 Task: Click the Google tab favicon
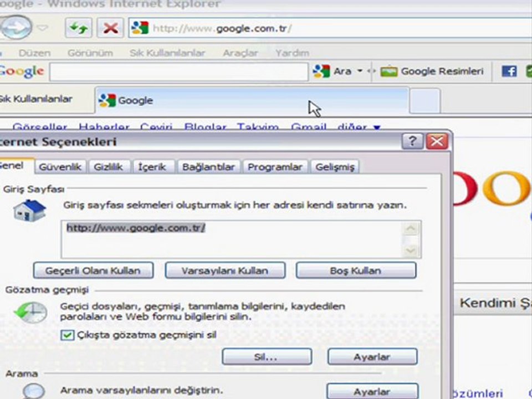(107, 100)
